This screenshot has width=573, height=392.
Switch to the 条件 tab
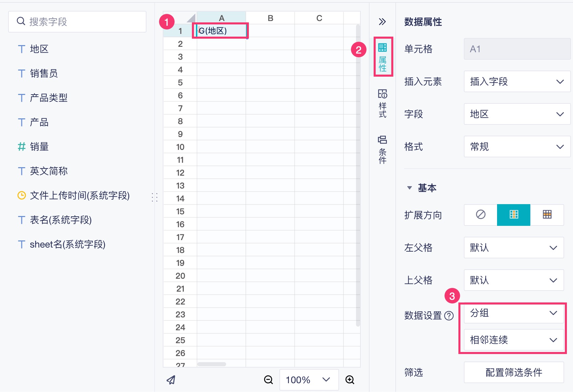point(382,150)
